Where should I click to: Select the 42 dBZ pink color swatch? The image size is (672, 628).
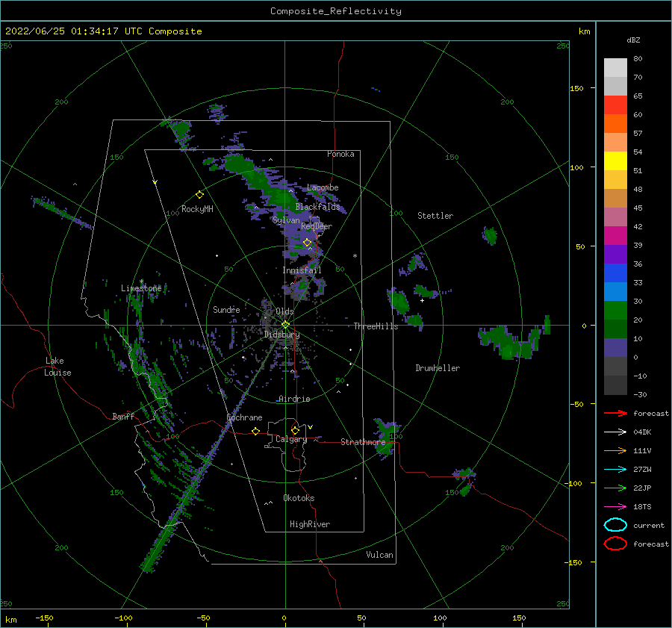615,217
